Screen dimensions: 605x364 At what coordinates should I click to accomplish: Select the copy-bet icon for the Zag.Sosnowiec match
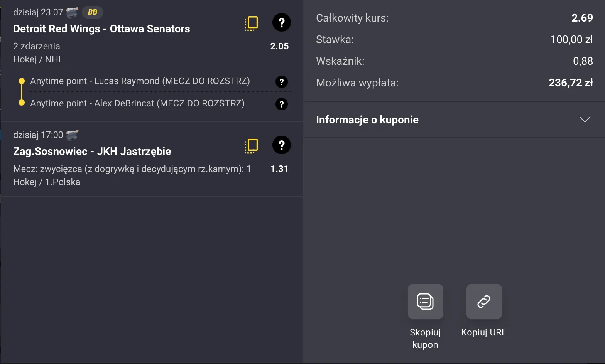click(x=251, y=145)
